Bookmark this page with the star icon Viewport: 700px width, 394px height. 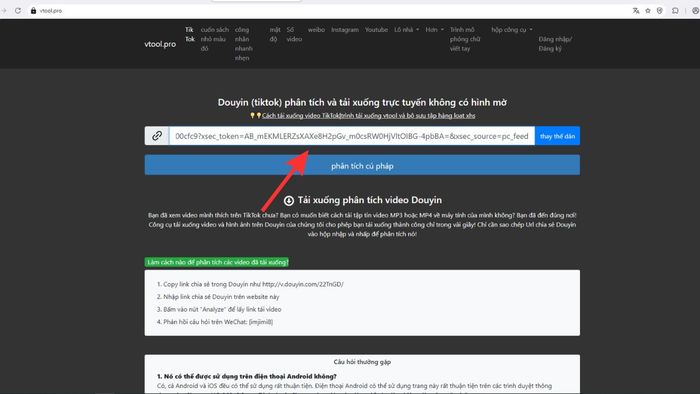click(648, 11)
